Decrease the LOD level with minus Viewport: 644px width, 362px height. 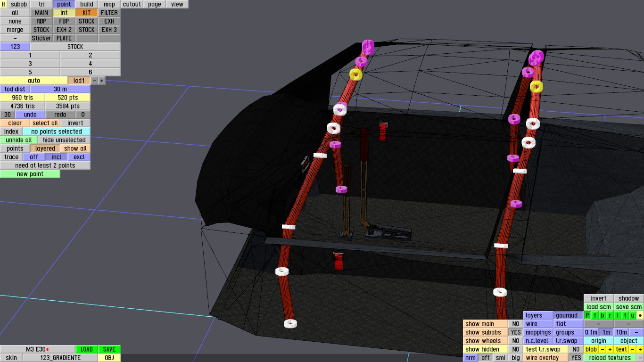[x=94, y=81]
